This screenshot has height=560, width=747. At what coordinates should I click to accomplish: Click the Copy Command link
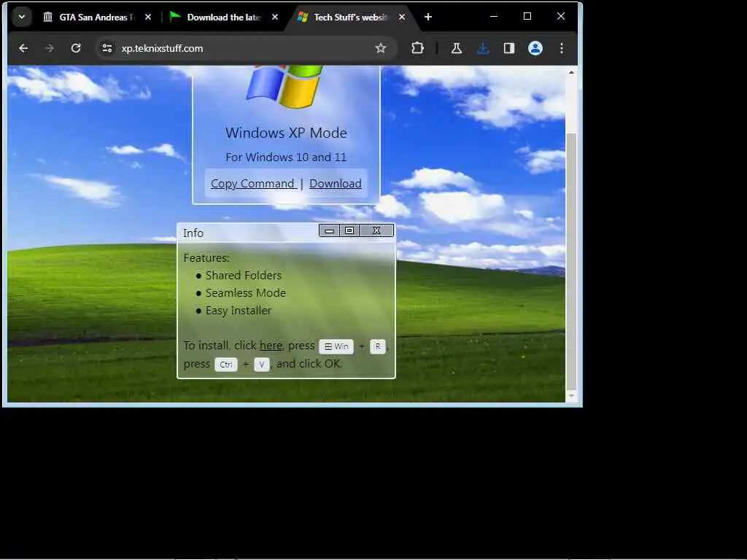253,183
